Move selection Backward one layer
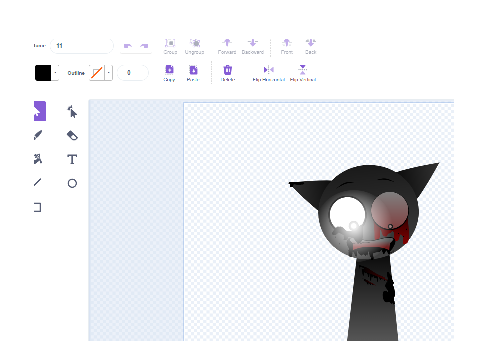This screenshot has height=360, width=480. pyautogui.click(x=253, y=47)
